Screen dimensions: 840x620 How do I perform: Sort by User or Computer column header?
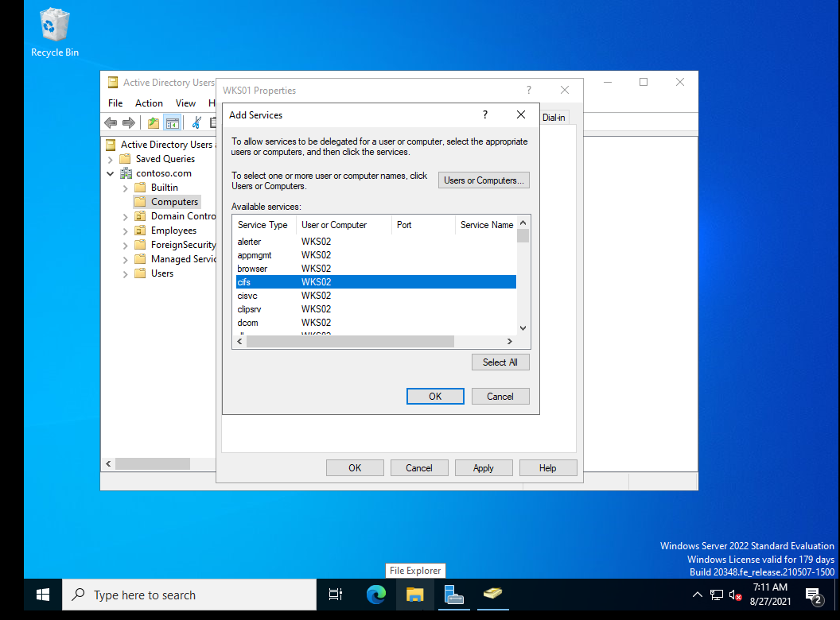point(344,225)
